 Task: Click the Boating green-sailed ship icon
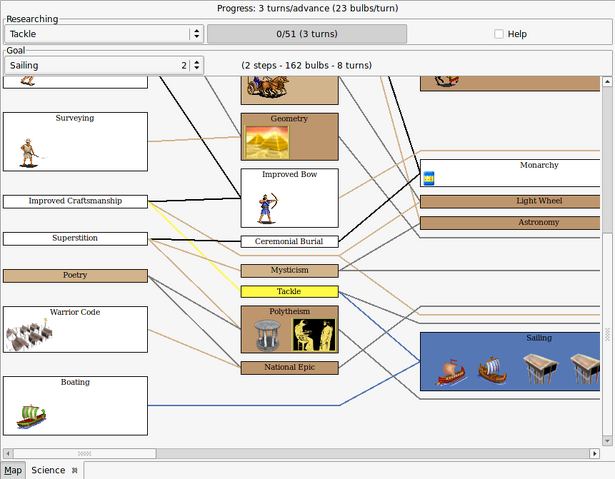(x=31, y=417)
